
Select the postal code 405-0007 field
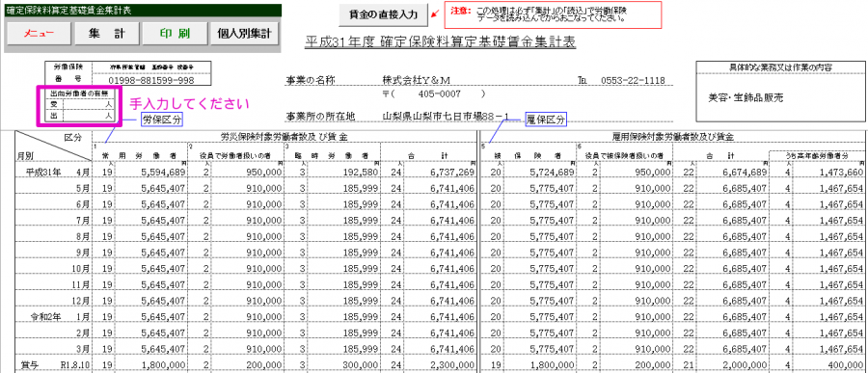click(440, 94)
